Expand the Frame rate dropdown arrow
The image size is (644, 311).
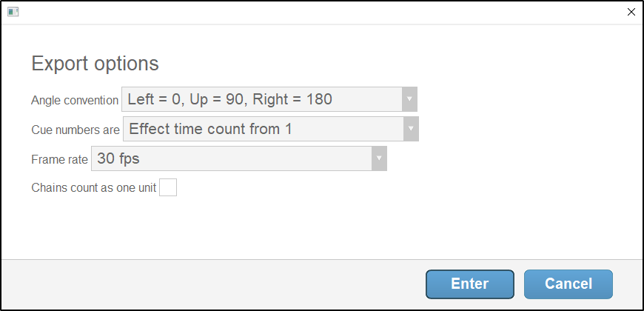click(x=379, y=158)
